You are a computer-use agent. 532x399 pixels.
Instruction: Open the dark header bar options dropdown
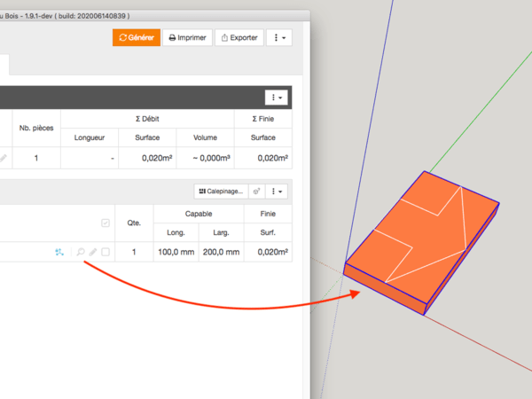277,97
